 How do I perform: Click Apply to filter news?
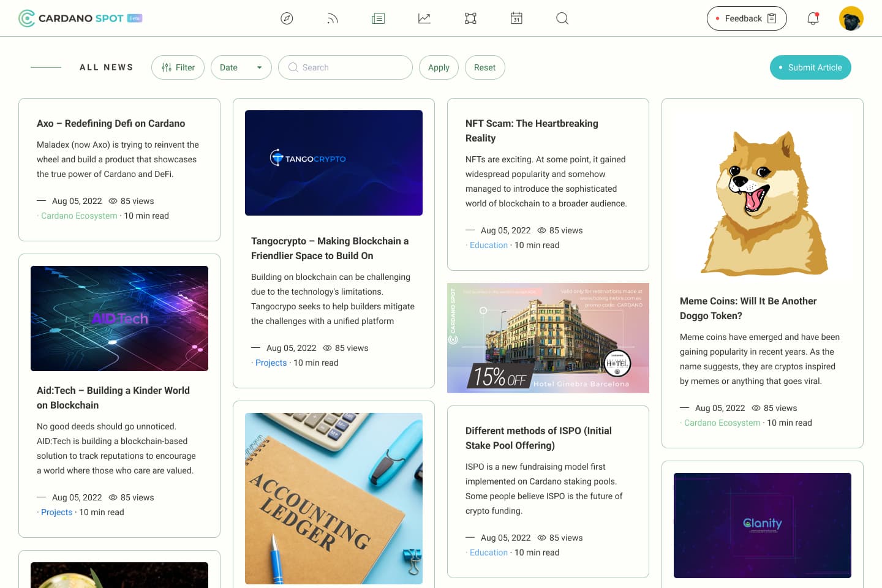point(439,67)
